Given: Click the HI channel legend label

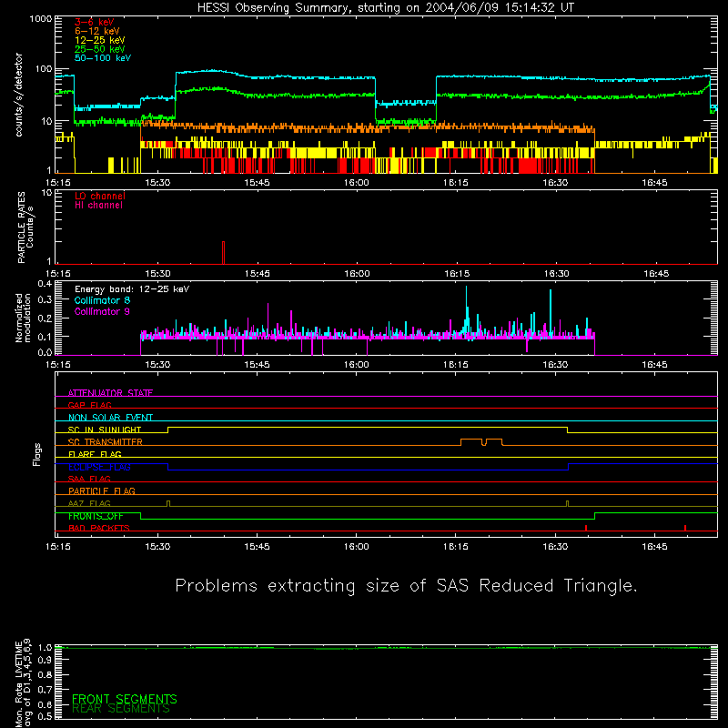Looking at the screenshot, I should tap(98, 206).
